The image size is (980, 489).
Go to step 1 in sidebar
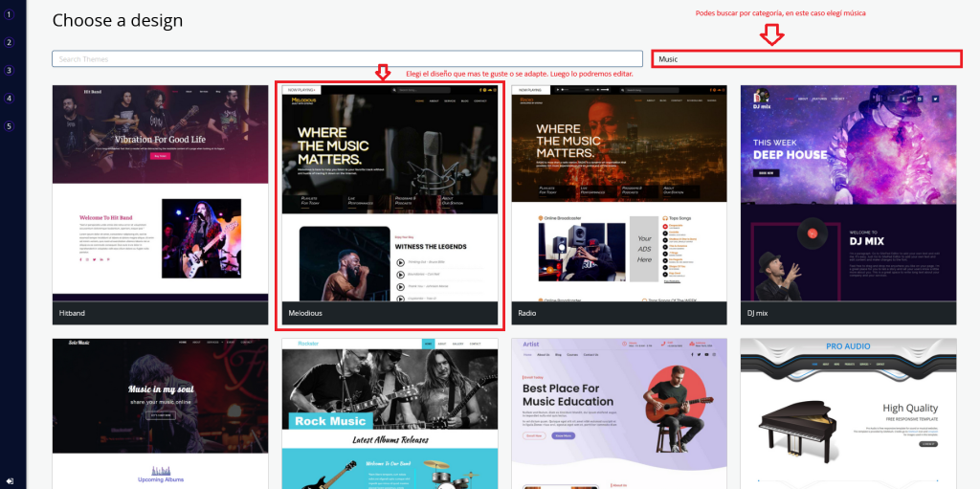[9, 14]
